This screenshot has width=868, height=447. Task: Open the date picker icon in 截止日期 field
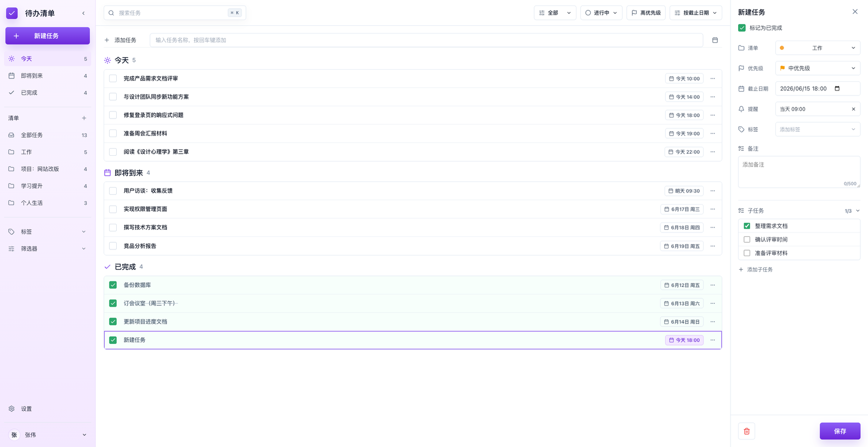(837, 88)
